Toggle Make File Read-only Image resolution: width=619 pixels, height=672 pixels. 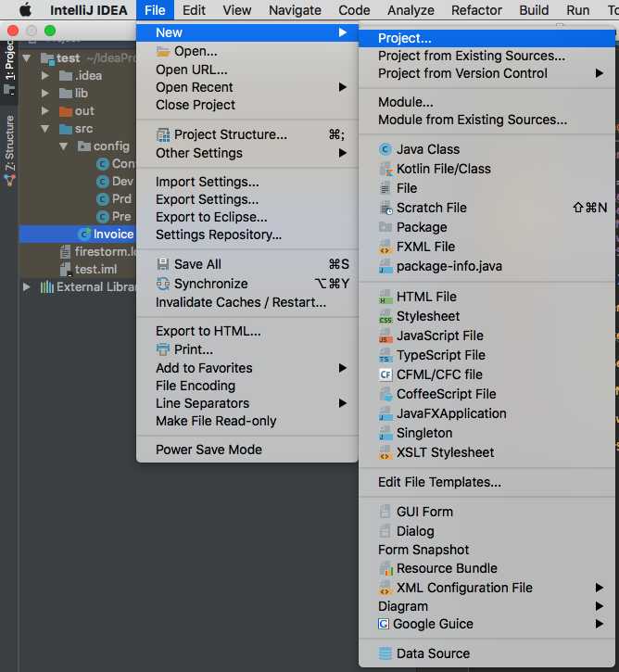tap(247, 421)
